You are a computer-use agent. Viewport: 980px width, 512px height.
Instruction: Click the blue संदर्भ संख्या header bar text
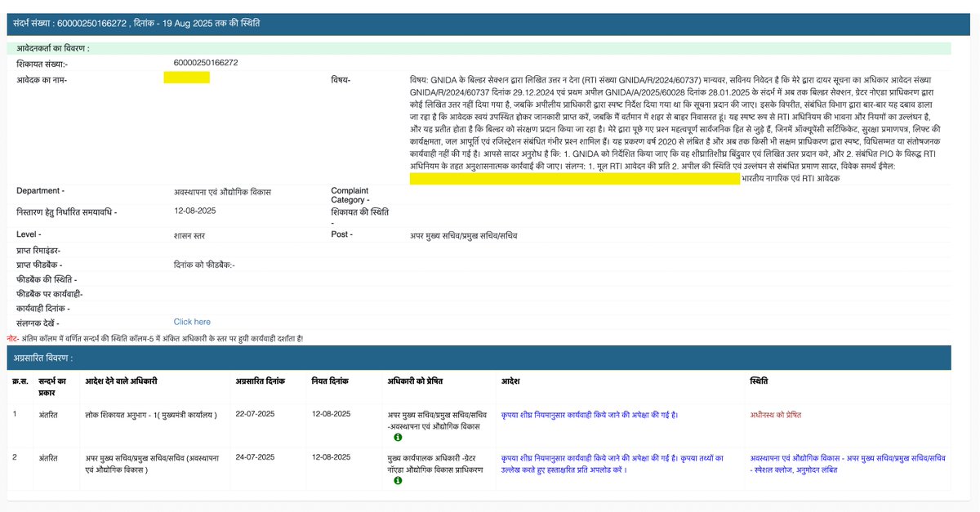point(137,24)
